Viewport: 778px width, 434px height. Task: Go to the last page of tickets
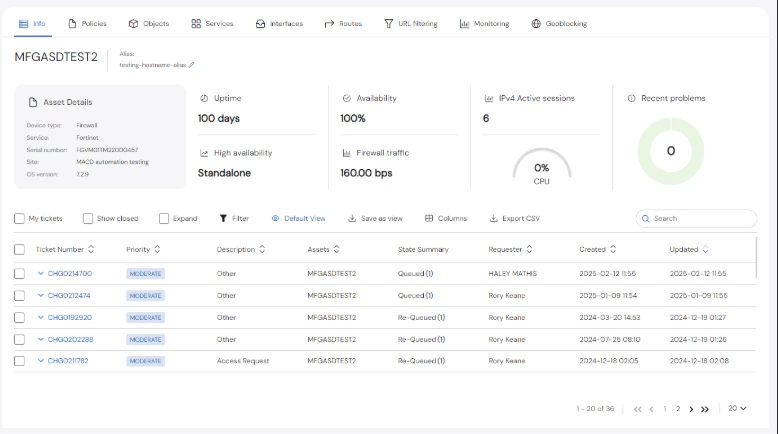705,409
